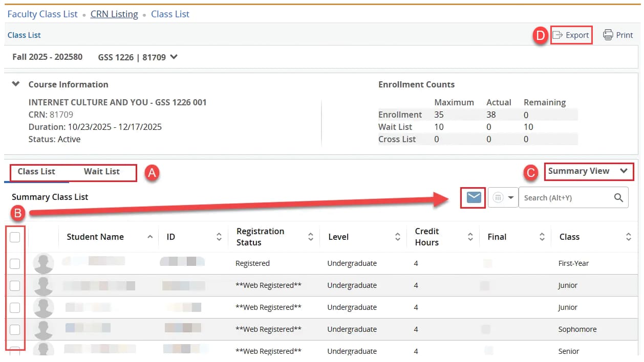Click the Print icon
The image size is (644, 362).
608,35
